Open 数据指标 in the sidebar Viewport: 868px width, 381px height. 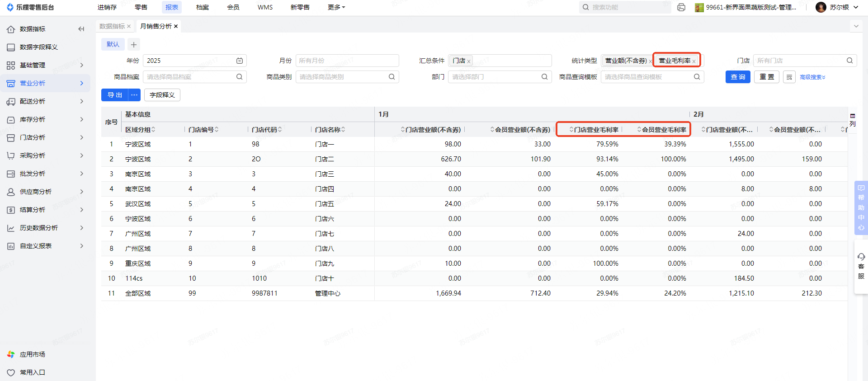(33, 29)
